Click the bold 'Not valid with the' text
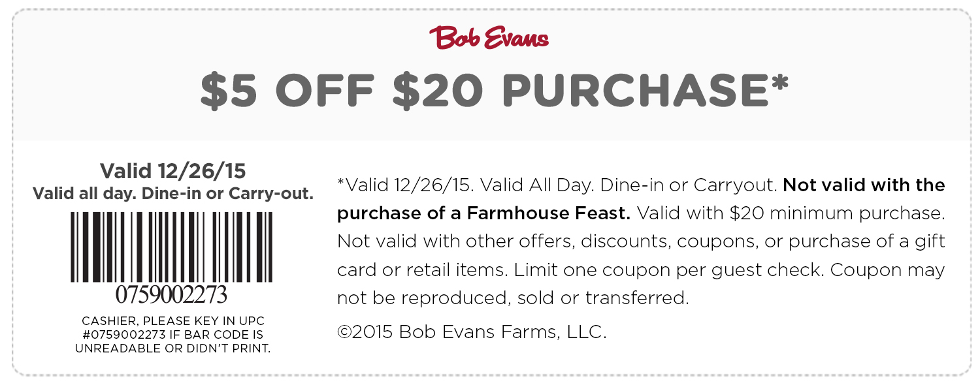The width and height of the screenshot is (980, 387). (x=864, y=185)
